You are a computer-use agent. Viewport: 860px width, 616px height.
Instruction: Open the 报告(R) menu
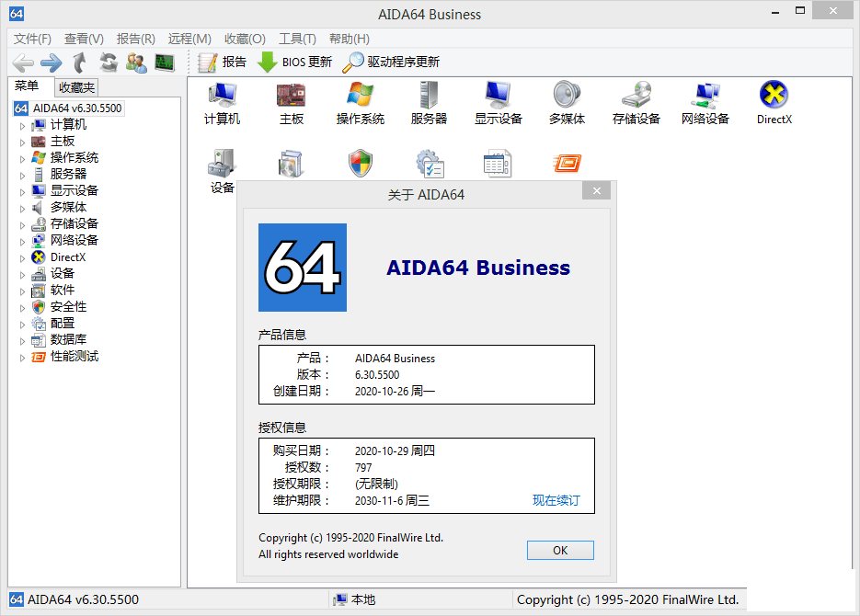tap(136, 39)
